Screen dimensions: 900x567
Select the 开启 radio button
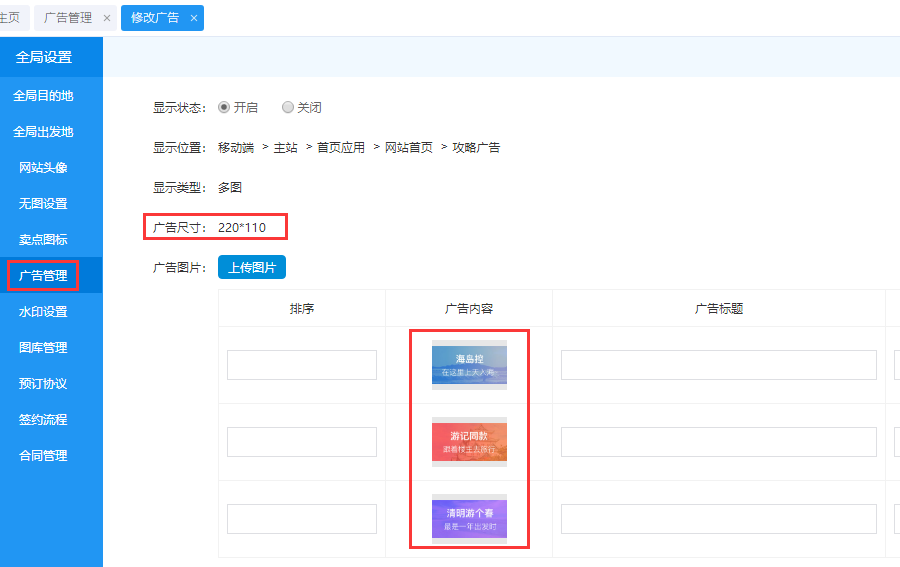(x=224, y=107)
